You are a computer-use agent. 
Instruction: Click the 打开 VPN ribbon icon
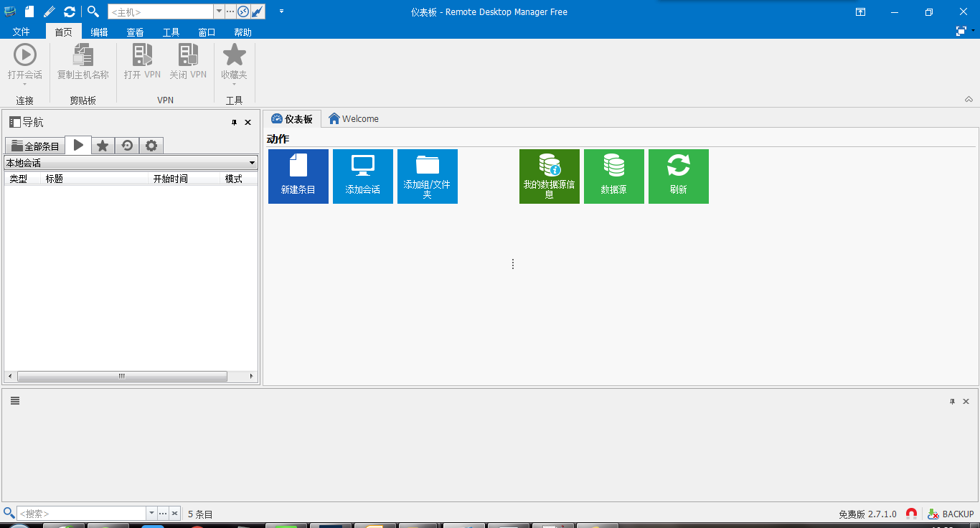point(141,61)
